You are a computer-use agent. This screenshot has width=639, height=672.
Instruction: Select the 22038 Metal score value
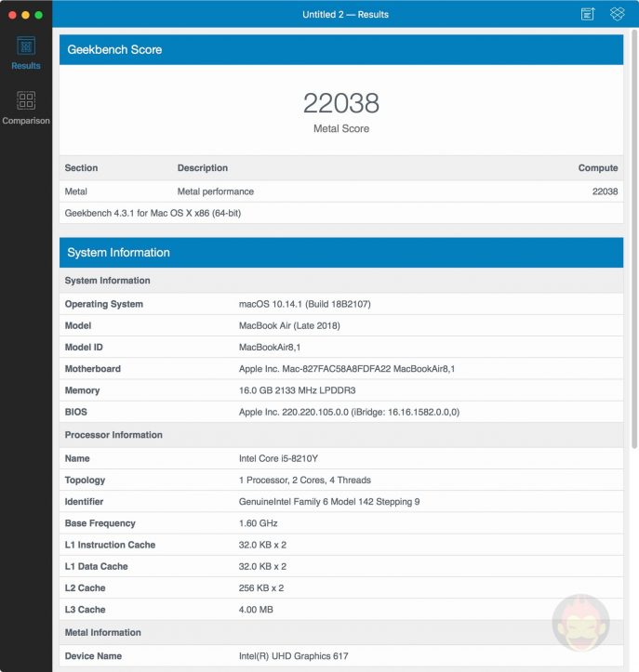[x=341, y=103]
